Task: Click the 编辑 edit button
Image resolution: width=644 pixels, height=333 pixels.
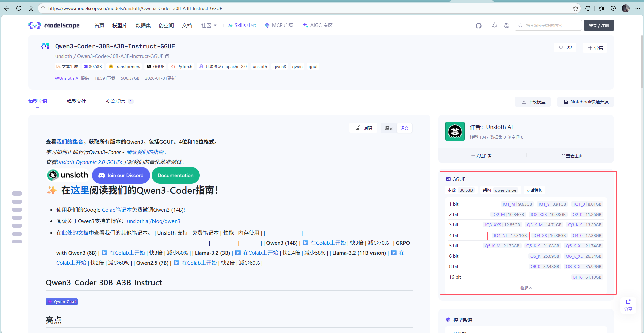Action: pyautogui.click(x=364, y=128)
